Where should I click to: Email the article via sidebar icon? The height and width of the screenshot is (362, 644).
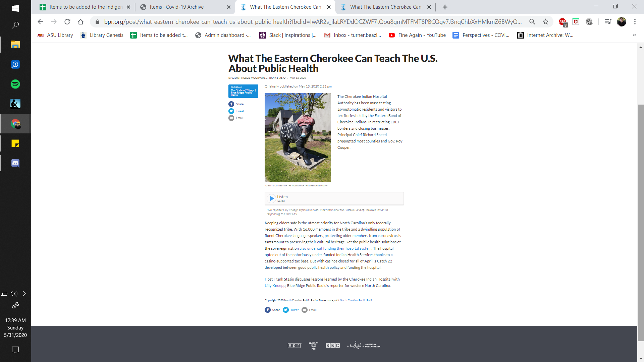pyautogui.click(x=231, y=118)
